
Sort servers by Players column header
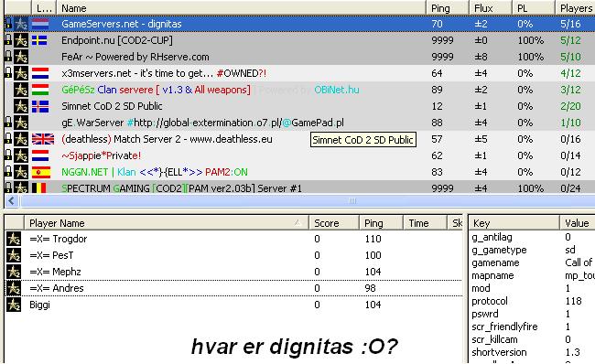[x=575, y=8]
